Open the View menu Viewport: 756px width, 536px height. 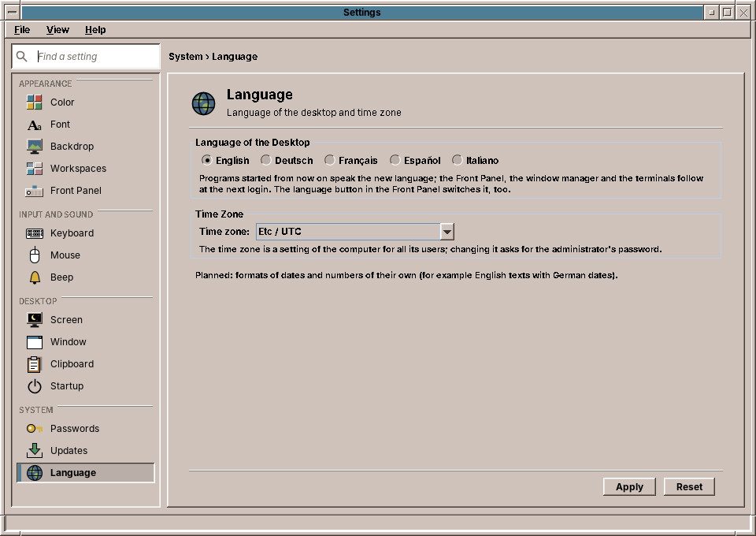click(x=57, y=30)
